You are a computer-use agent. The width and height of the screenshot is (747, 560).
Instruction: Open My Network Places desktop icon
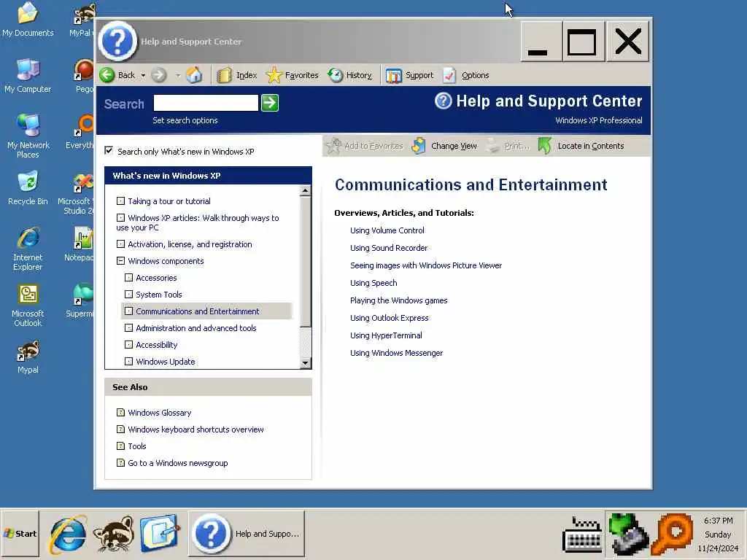28,136
